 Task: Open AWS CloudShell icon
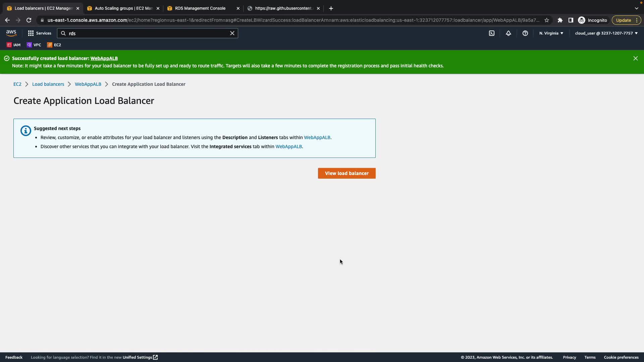pyautogui.click(x=491, y=33)
